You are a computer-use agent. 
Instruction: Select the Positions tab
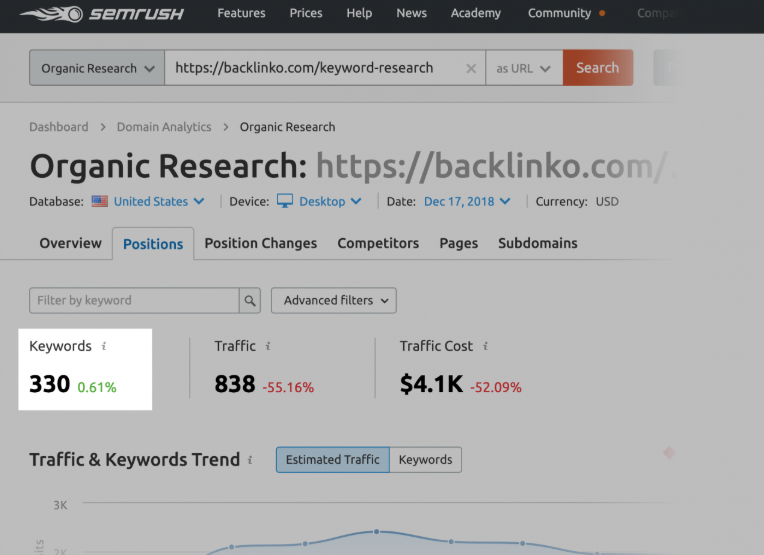[x=153, y=244]
